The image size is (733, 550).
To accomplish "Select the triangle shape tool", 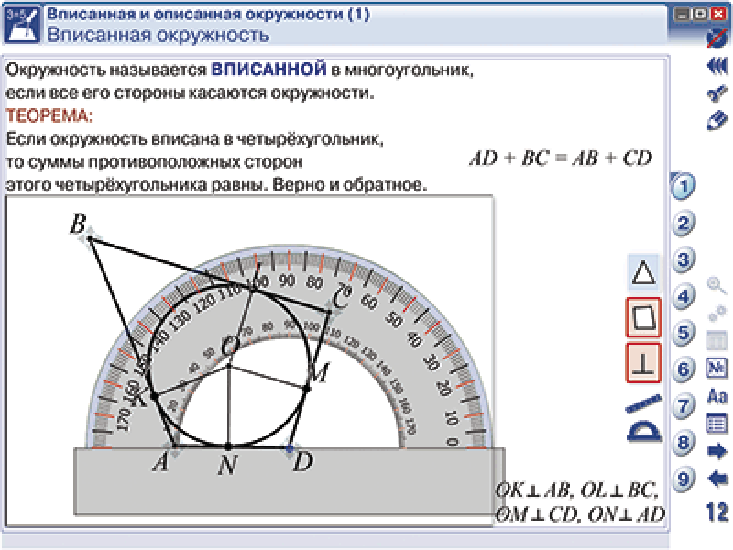I will 645,270.
